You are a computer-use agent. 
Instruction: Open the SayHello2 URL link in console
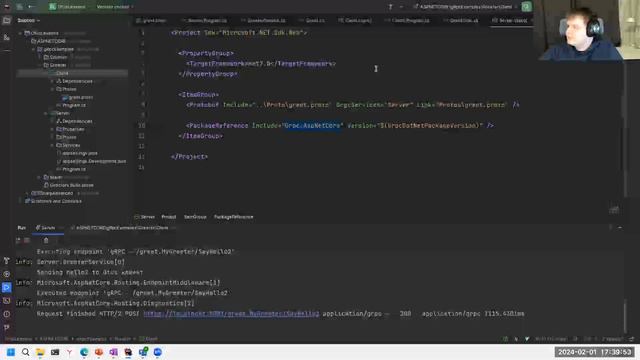point(231,313)
